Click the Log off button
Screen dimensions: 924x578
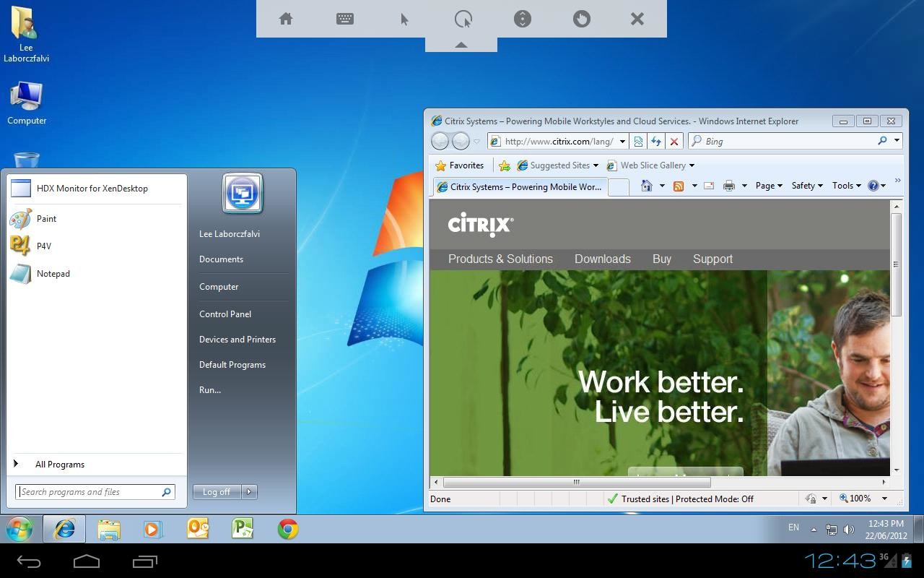click(217, 492)
